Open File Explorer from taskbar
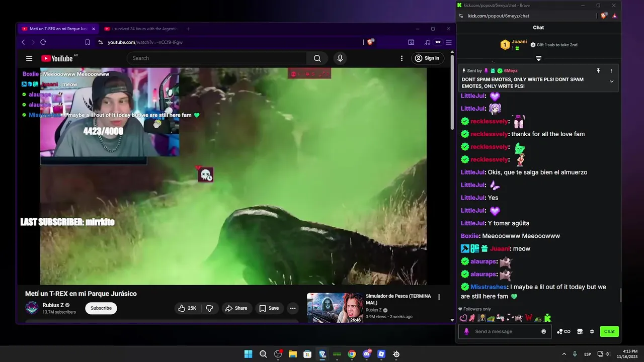The image size is (644, 362). click(292, 354)
